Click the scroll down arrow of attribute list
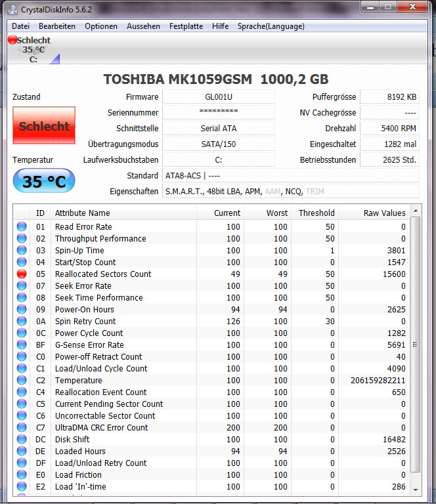 coord(416,490)
